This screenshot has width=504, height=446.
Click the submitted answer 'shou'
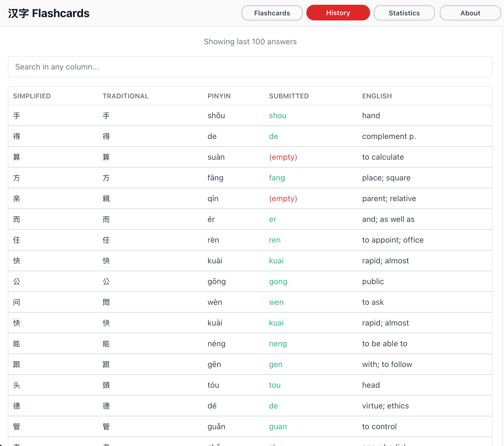277,116
